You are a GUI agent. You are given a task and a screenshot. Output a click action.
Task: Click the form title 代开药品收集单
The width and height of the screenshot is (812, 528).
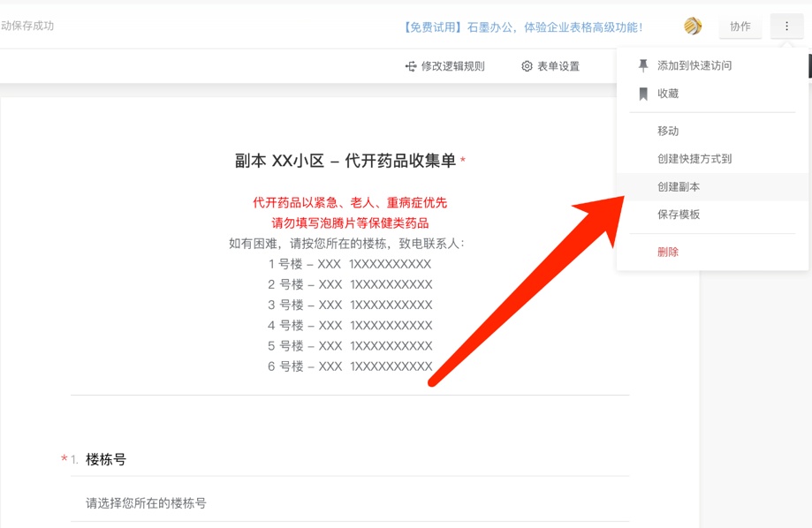(345, 161)
